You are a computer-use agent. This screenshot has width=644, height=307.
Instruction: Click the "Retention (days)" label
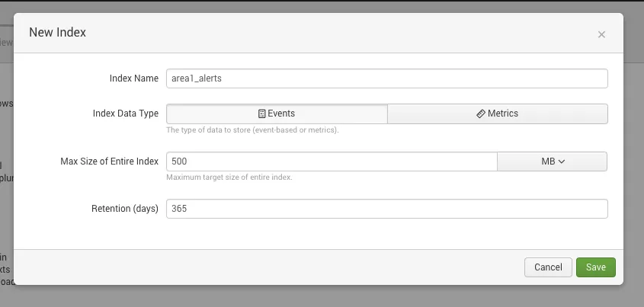pyautogui.click(x=123, y=209)
